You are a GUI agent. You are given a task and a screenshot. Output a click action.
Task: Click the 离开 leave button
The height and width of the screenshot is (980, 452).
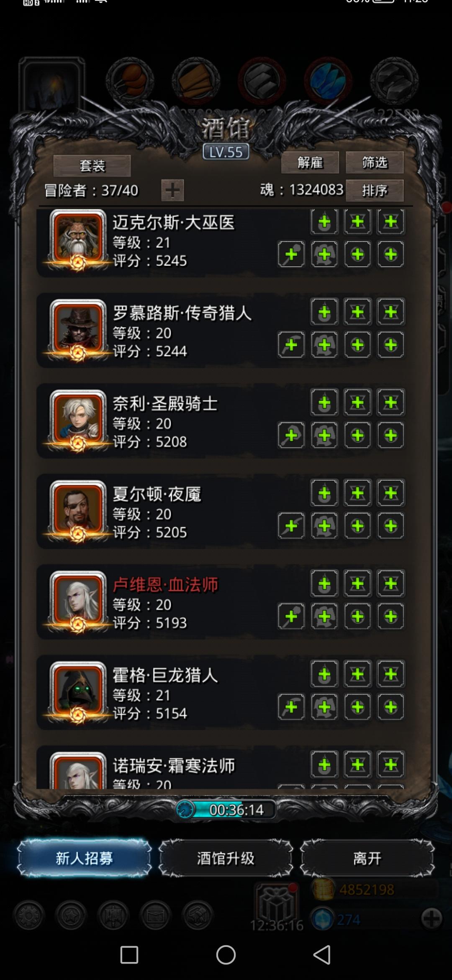(x=367, y=858)
